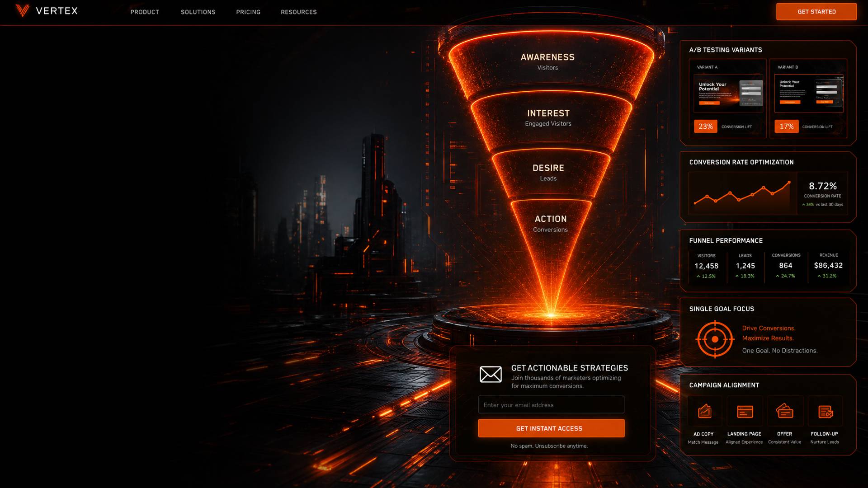This screenshot has height=488, width=868.
Task: Select the Follow-Up campaign icon
Action: pyautogui.click(x=825, y=411)
